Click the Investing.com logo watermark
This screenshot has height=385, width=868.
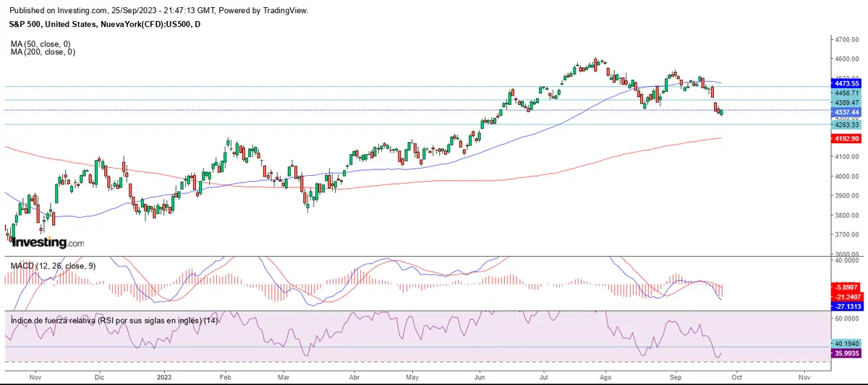48,243
